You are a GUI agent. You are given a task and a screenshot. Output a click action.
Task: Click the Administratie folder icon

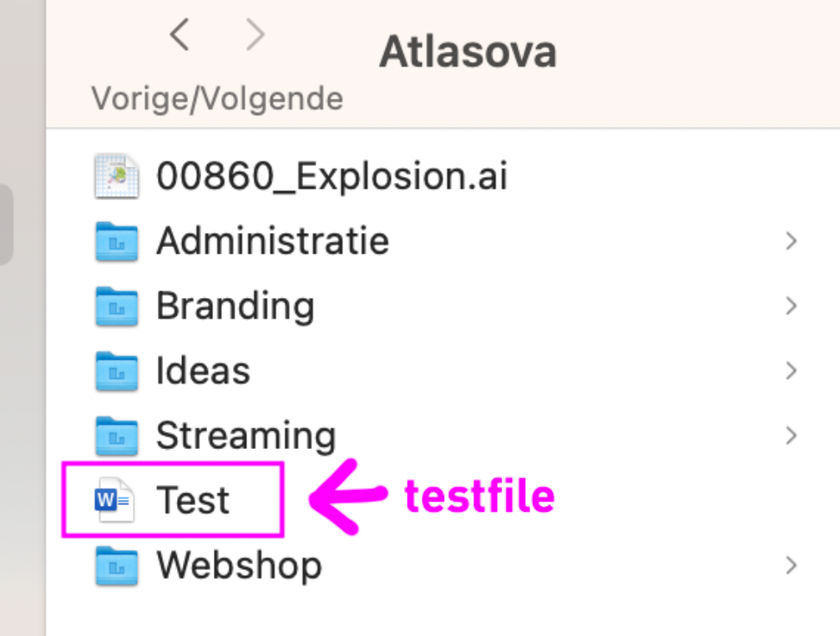coord(116,241)
